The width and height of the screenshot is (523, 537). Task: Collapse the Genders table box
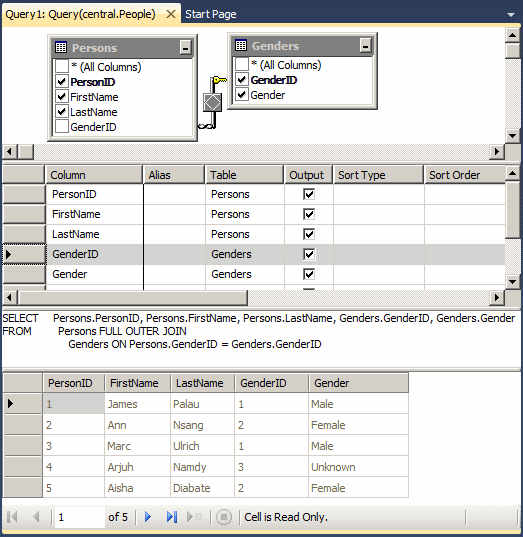(365, 46)
